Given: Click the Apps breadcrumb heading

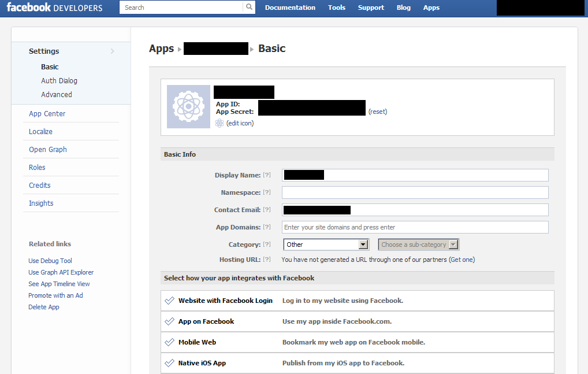Looking at the screenshot, I should (162, 49).
